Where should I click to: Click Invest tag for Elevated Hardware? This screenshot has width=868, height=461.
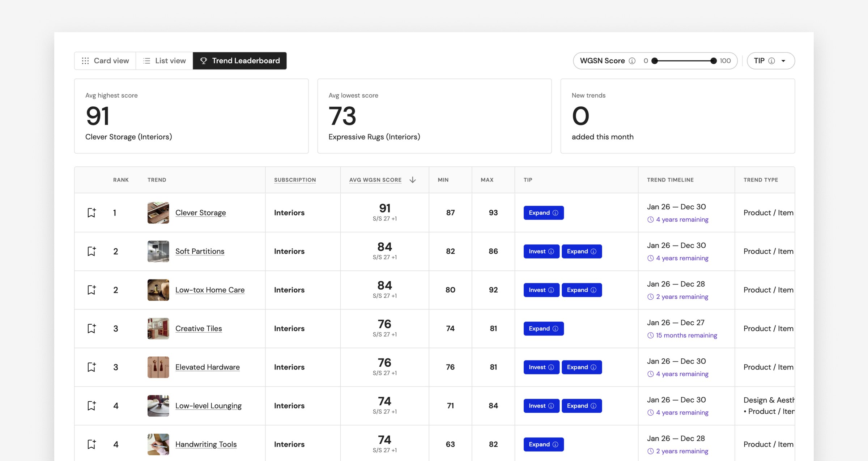point(541,367)
